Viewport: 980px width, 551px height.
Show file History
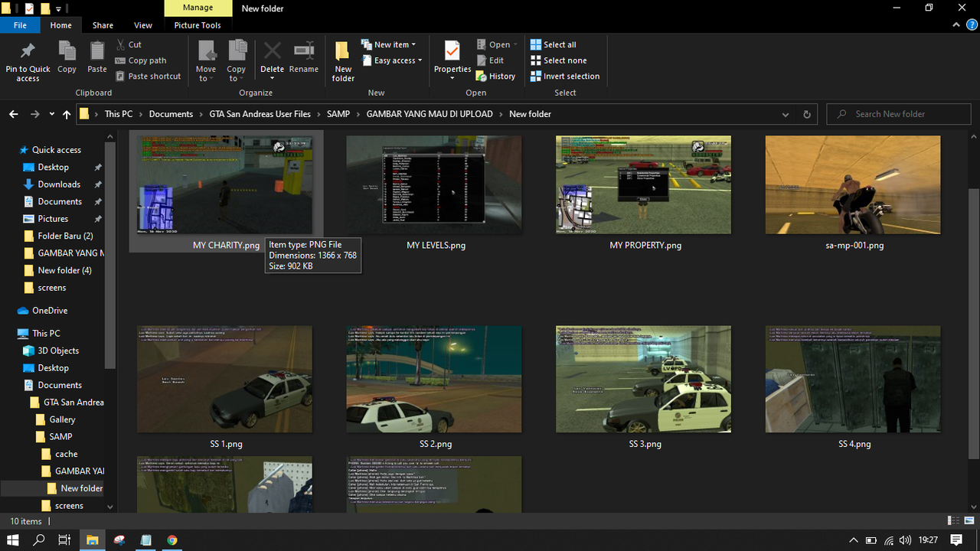point(495,77)
